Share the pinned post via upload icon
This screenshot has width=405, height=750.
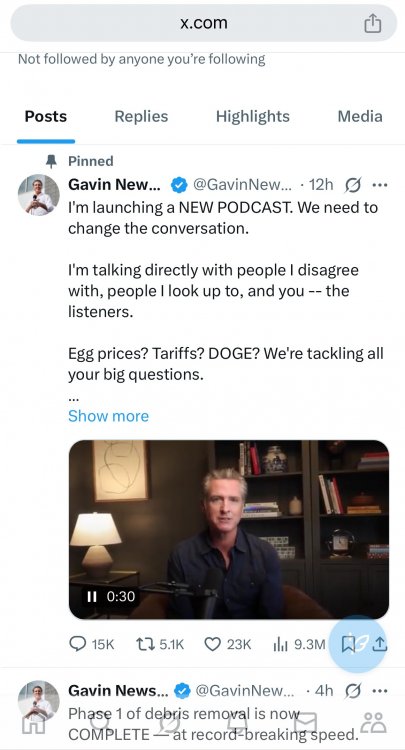point(379,644)
